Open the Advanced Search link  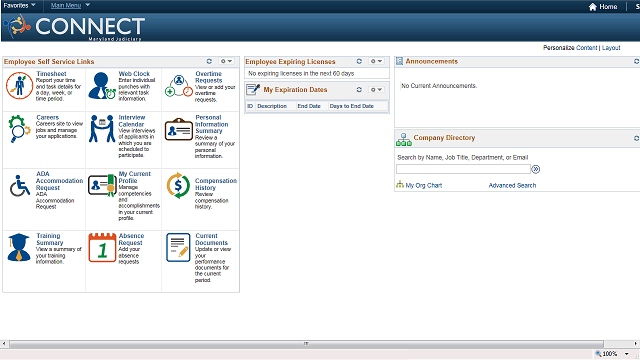(x=512, y=185)
